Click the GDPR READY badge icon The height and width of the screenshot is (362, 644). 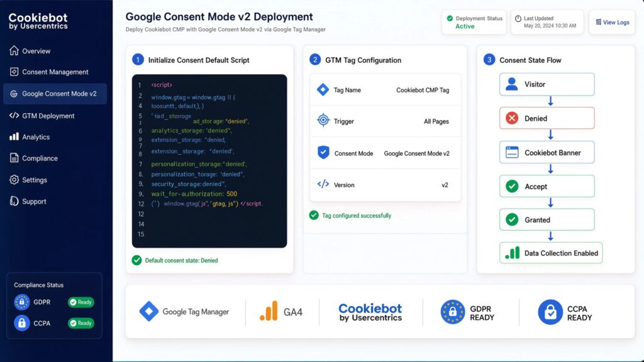point(453,312)
